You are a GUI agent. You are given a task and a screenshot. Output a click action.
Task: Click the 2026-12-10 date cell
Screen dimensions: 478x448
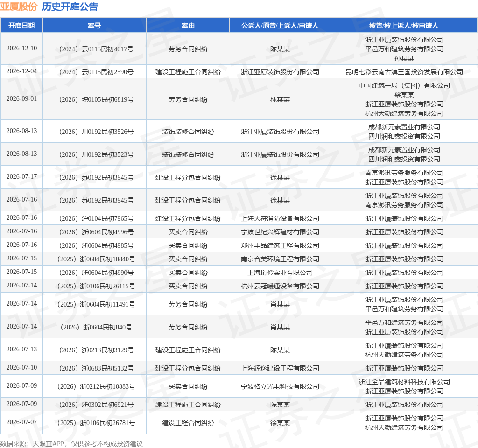pos(21,48)
